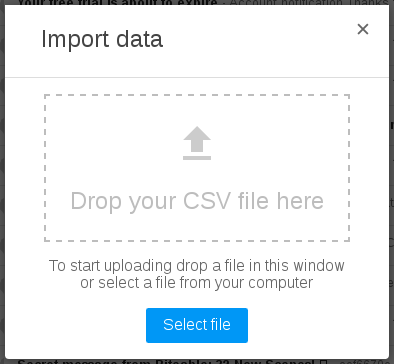This screenshot has width=394, height=364.
Task: Click 'Drop your CSV file here' text
Action: [x=197, y=201]
